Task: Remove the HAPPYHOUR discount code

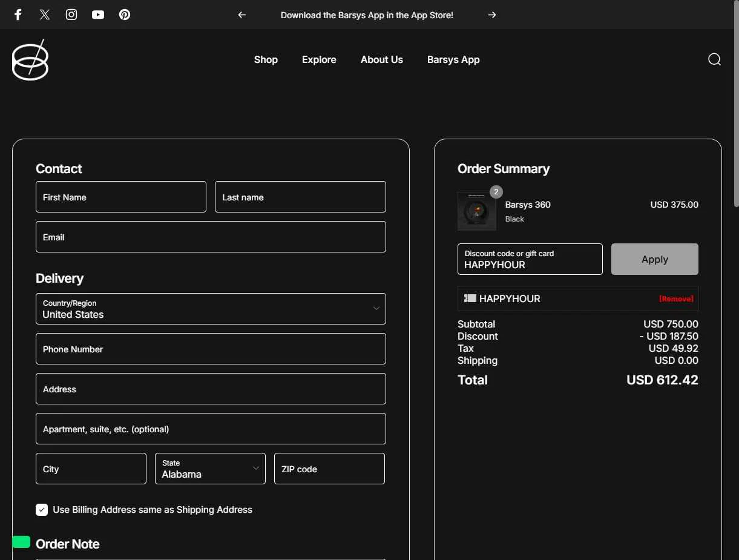Action: tap(676, 299)
